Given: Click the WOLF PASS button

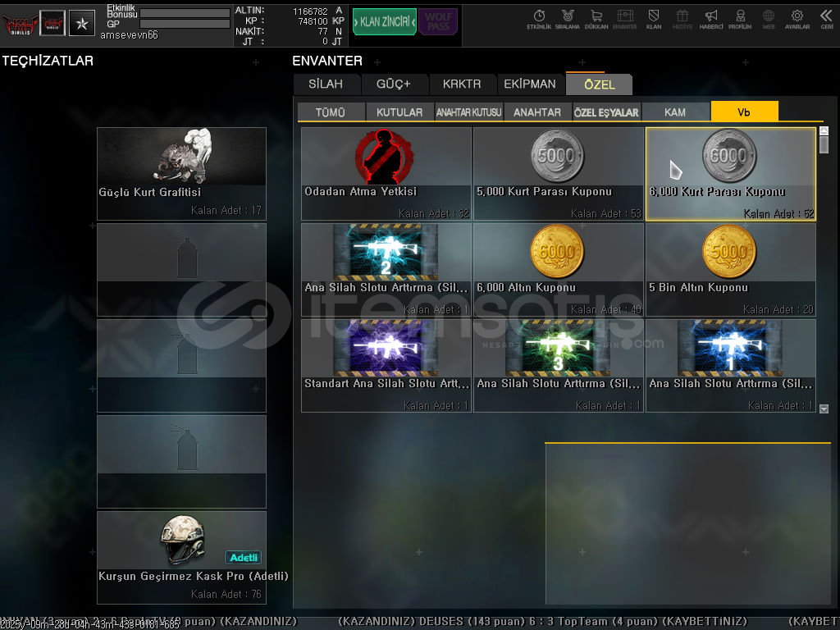Looking at the screenshot, I should pos(438,22).
